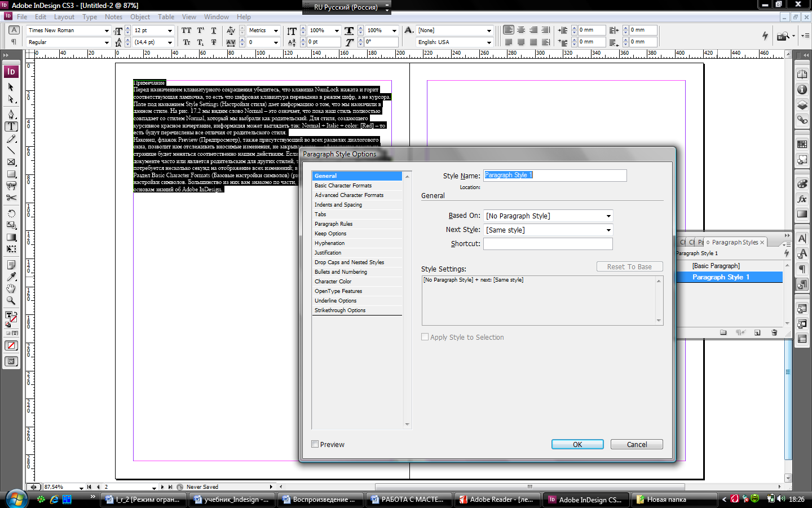Select the Rotate tool

(x=11, y=213)
